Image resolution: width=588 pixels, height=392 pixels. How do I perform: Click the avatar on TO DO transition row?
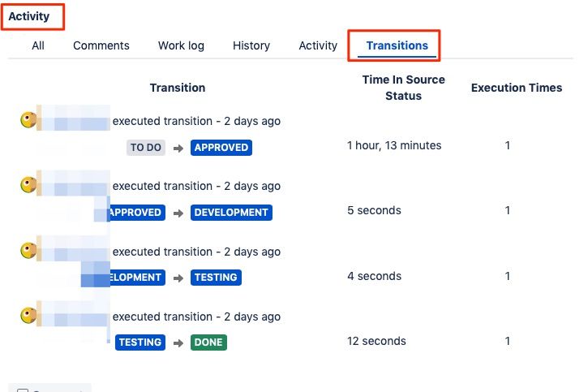pyautogui.click(x=28, y=120)
